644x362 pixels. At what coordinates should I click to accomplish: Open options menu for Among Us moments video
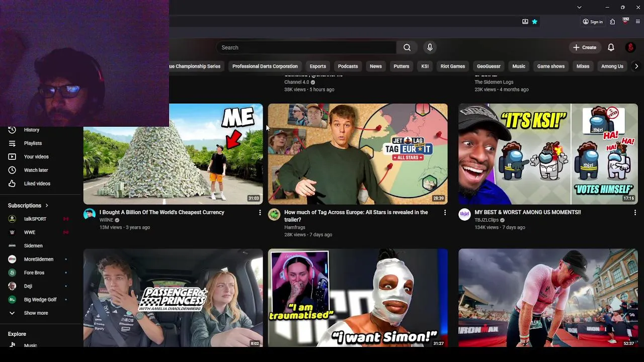[x=635, y=213]
